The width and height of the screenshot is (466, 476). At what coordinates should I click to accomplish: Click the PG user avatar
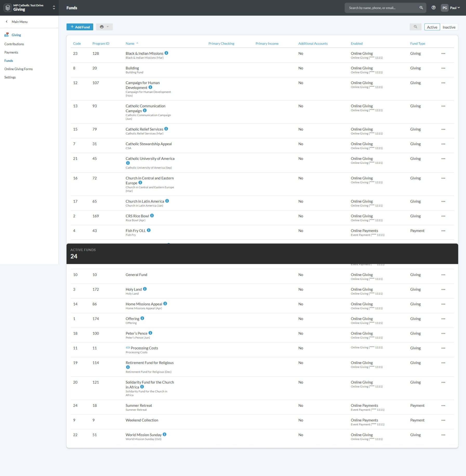(x=445, y=8)
